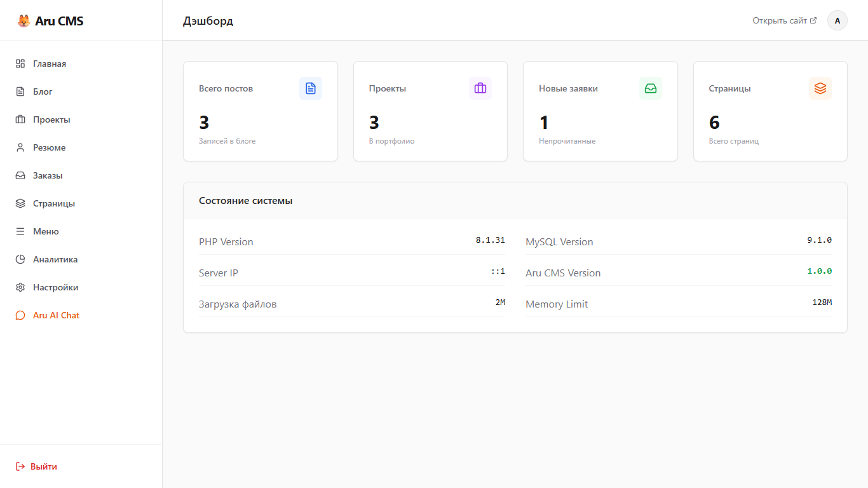
Task: Click the chat bubble icon for Aru AI Chat
Action: coord(20,315)
